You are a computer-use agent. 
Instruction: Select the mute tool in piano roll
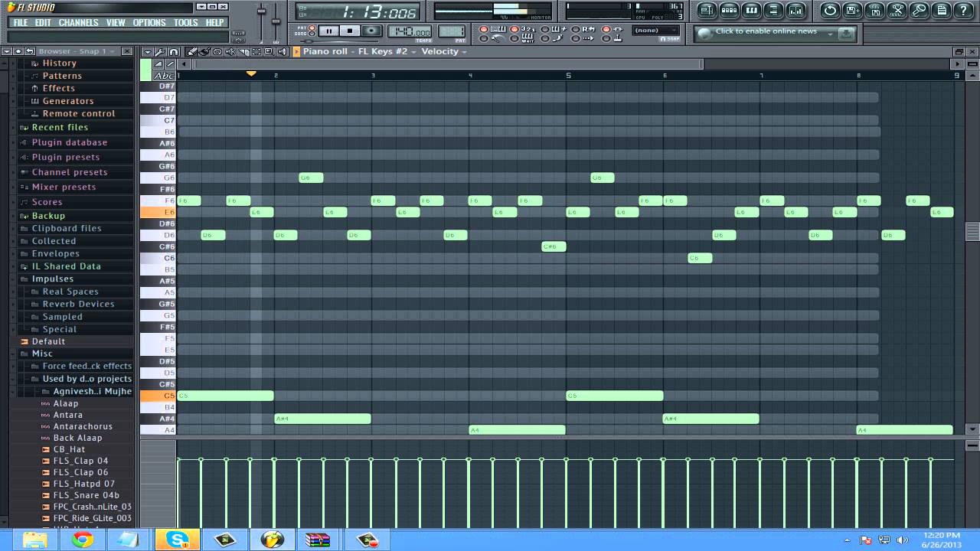click(x=230, y=52)
